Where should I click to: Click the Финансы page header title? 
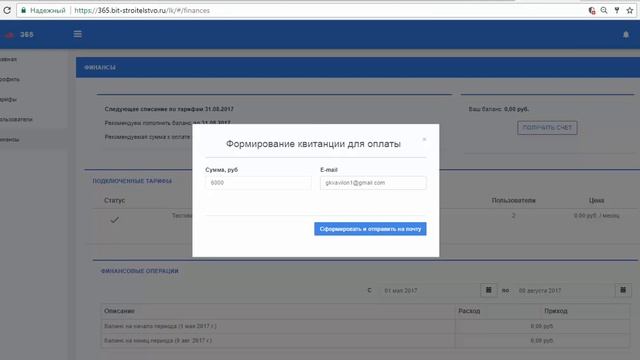tap(100, 67)
